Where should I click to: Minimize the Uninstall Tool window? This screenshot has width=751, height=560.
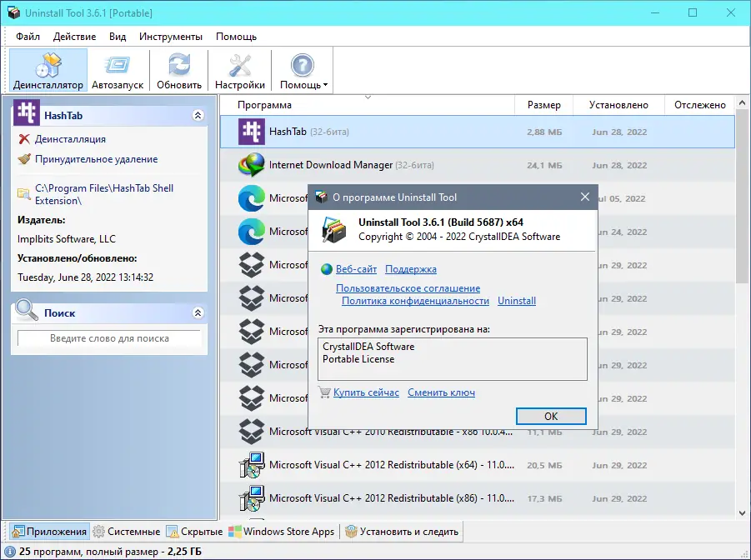pyautogui.click(x=655, y=13)
